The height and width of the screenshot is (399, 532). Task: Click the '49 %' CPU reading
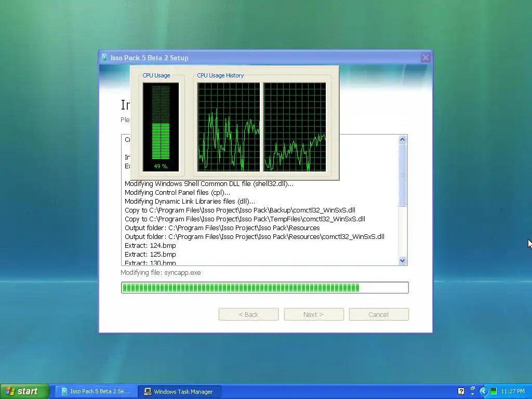click(x=161, y=166)
